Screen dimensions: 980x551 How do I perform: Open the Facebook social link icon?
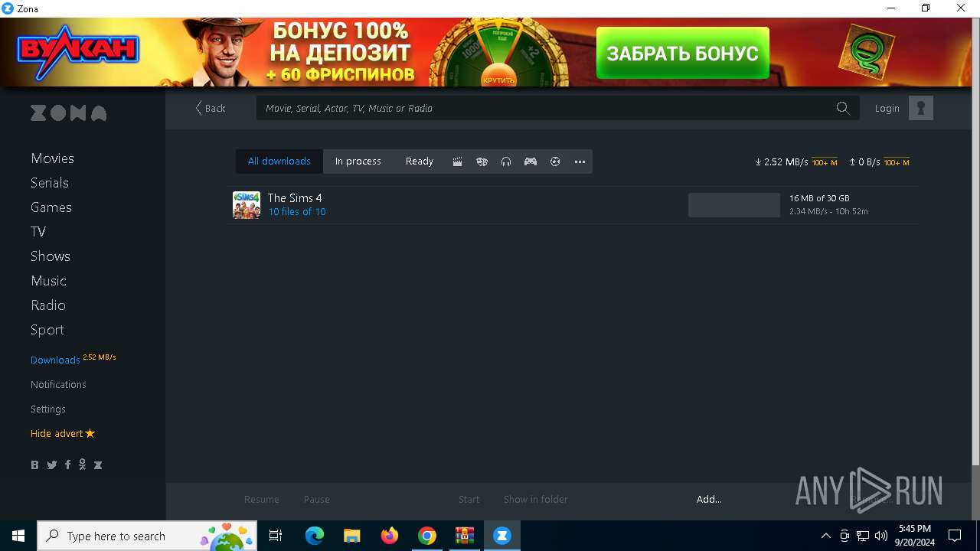tap(67, 465)
